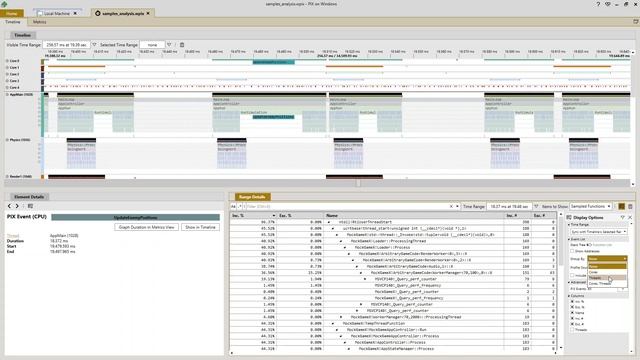640x360 pixels.
Task: Click the Range Details Time Range field
Action: (509, 207)
